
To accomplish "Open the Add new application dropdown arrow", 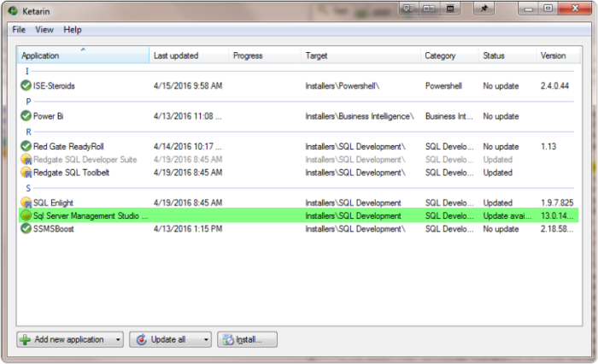I will click(117, 339).
